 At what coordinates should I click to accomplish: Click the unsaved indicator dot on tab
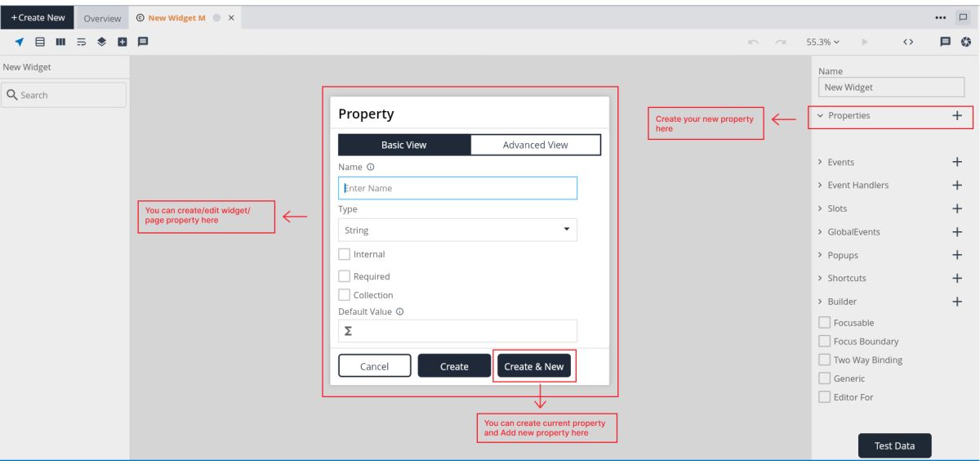click(x=217, y=18)
